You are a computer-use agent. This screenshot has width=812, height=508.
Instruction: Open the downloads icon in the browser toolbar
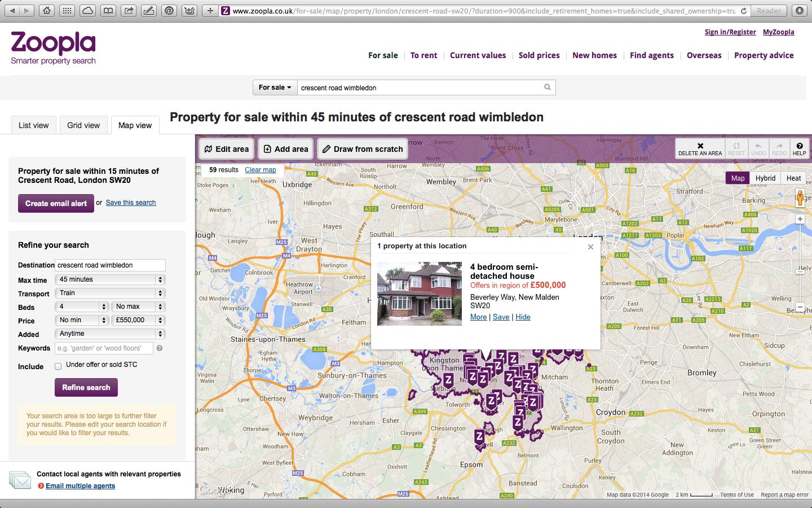click(800, 11)
